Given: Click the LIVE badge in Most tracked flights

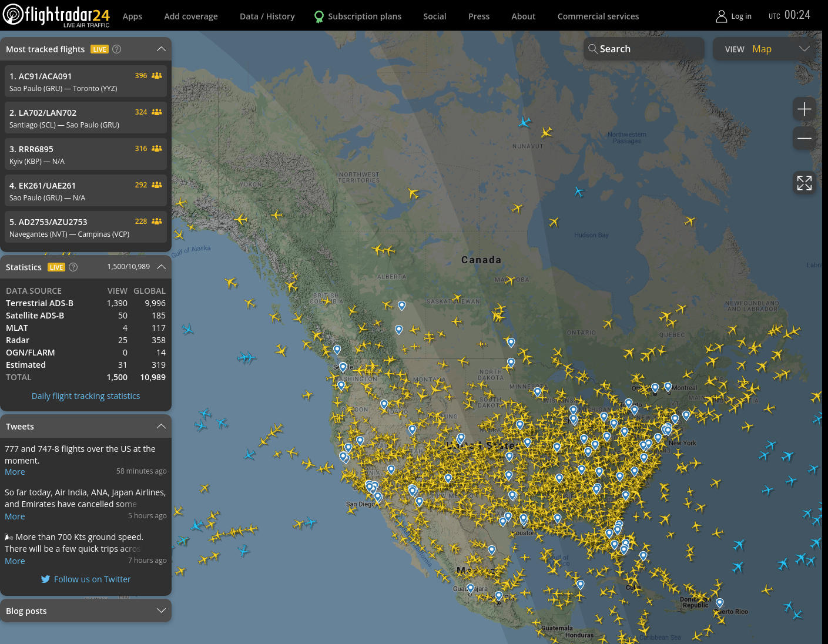Looking at the screenshot, I should [100, 49].
